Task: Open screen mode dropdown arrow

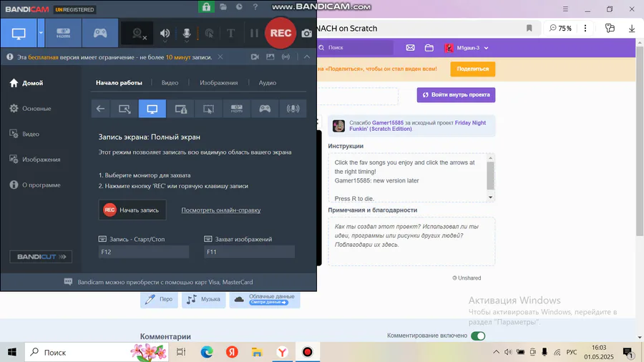Action: (41, 33)
